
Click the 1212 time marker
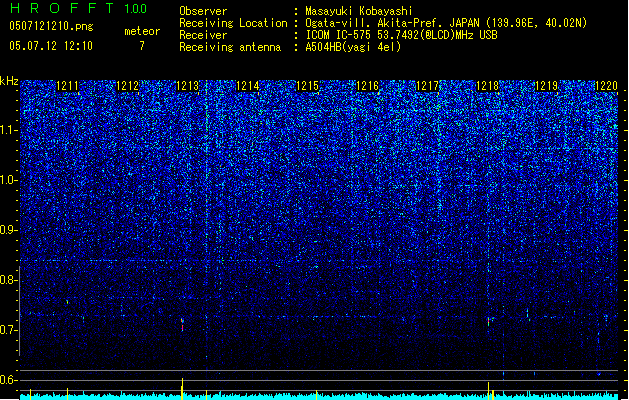pos(128,86)
